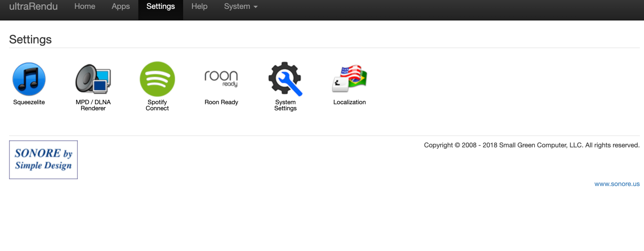Click the Roon Ready text label

click(x=221, y=102)
